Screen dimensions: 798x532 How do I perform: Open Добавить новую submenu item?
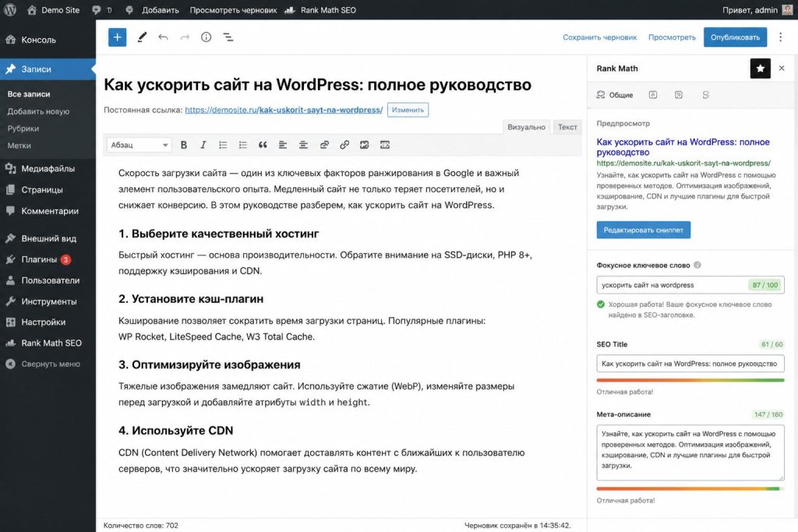(38, 111)
